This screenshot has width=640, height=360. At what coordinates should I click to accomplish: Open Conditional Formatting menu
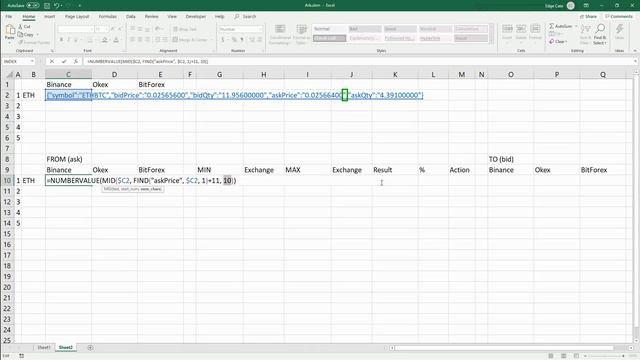pyautogui.click(x=280, y=34)
